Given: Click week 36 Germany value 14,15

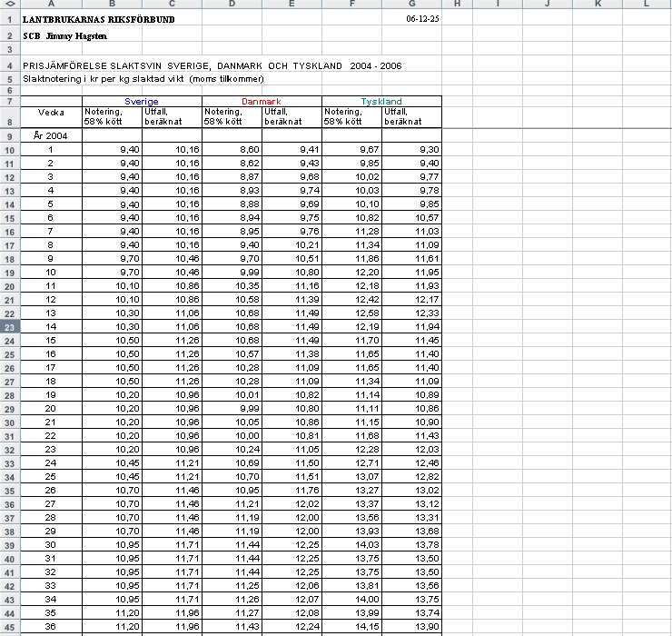Looking at the screenshot, I should [351, 627].
